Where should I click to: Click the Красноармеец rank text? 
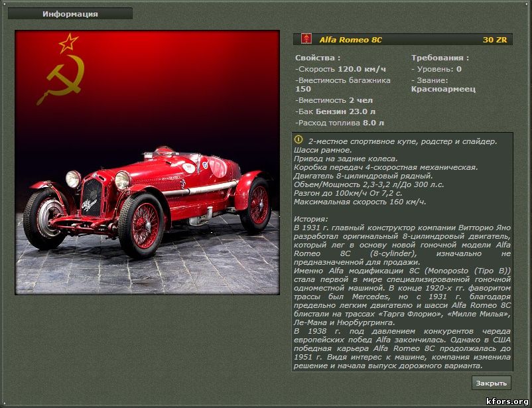[x=443, y=90]
